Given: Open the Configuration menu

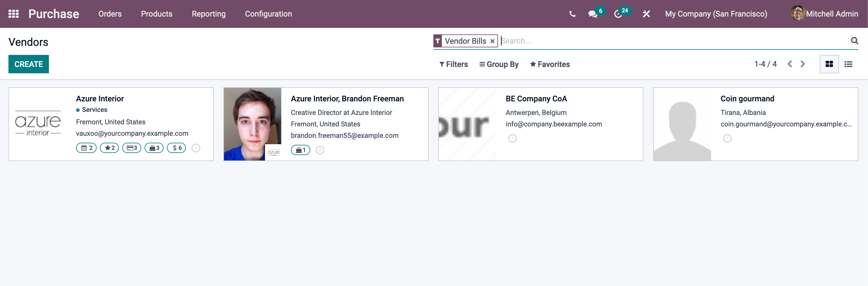Looking at the screenshot, I should pos(268,14).
